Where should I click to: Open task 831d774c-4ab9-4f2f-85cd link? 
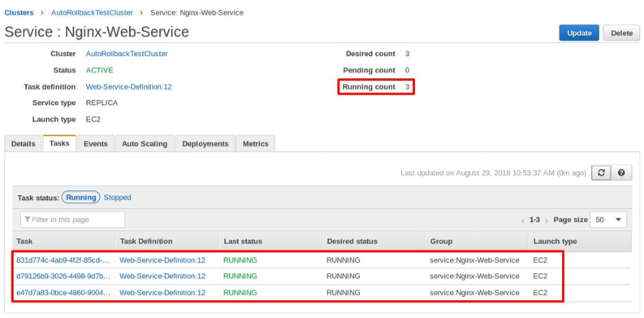tap(63, 260)
